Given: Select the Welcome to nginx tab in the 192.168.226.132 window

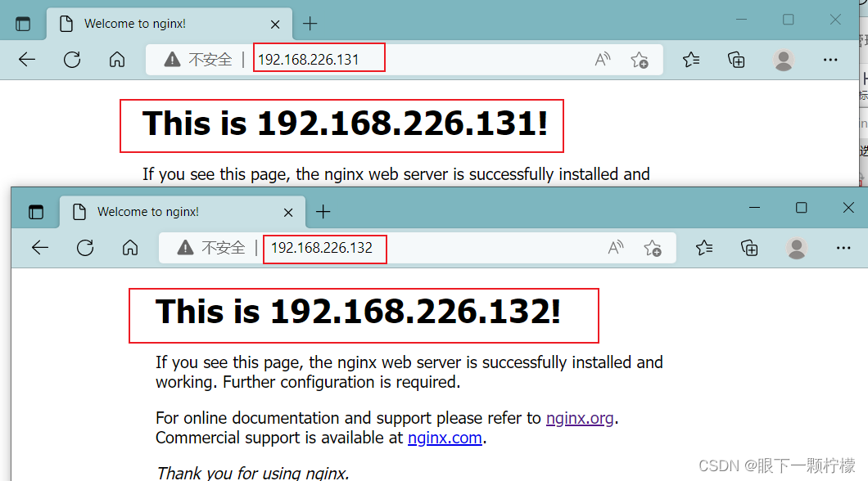Looking at the screenshot, I should tap(183, 212).
